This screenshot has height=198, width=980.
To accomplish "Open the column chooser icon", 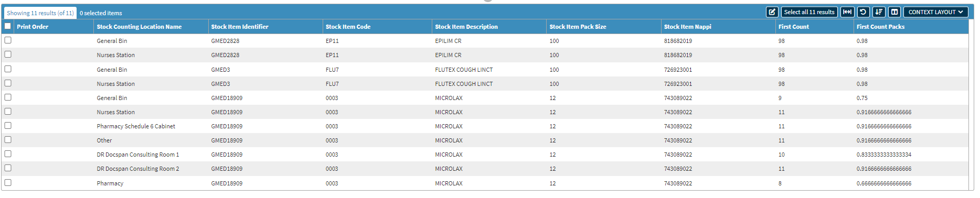I will (x=894, y=12).
